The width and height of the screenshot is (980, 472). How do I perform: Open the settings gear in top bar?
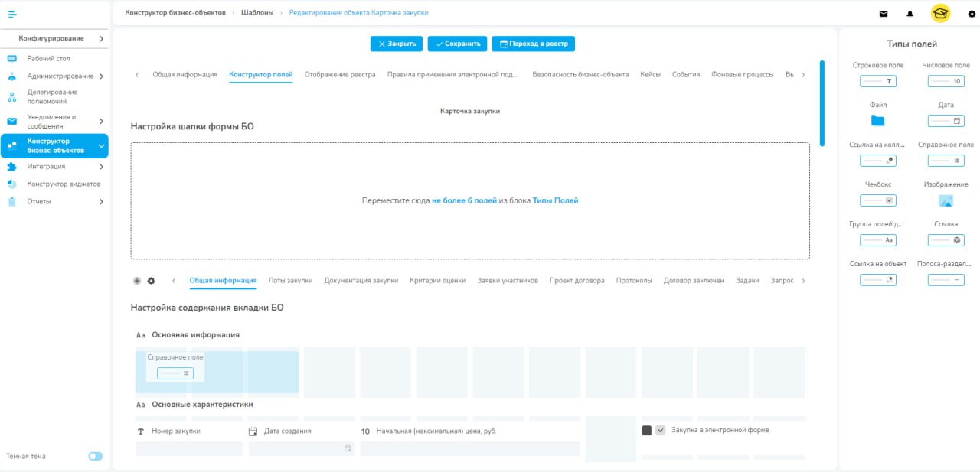pyautogui.click(x=972, y=14)
